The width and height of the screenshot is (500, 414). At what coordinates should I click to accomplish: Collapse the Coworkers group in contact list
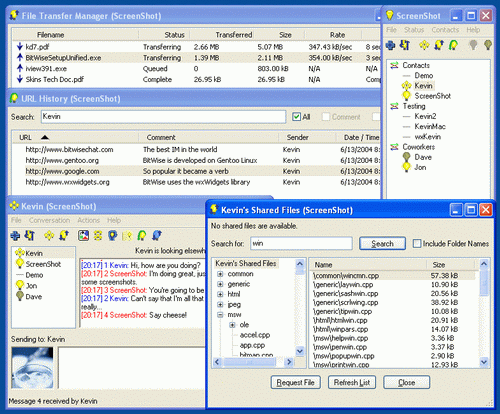(x=394, y=147)
